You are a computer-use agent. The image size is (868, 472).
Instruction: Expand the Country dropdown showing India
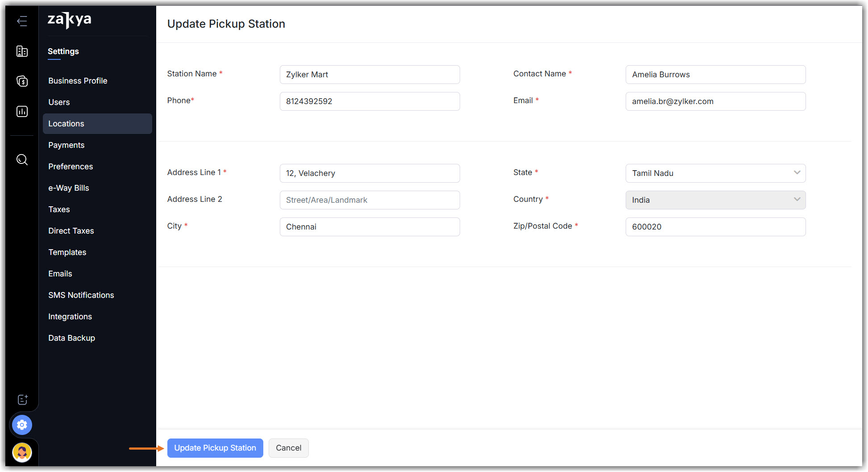point(715,200)
